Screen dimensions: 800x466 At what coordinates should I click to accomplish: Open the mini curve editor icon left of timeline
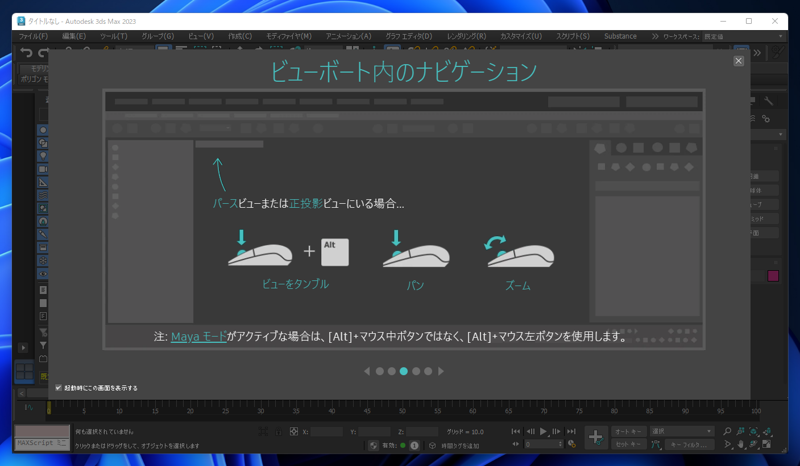(x=29, y=407)
